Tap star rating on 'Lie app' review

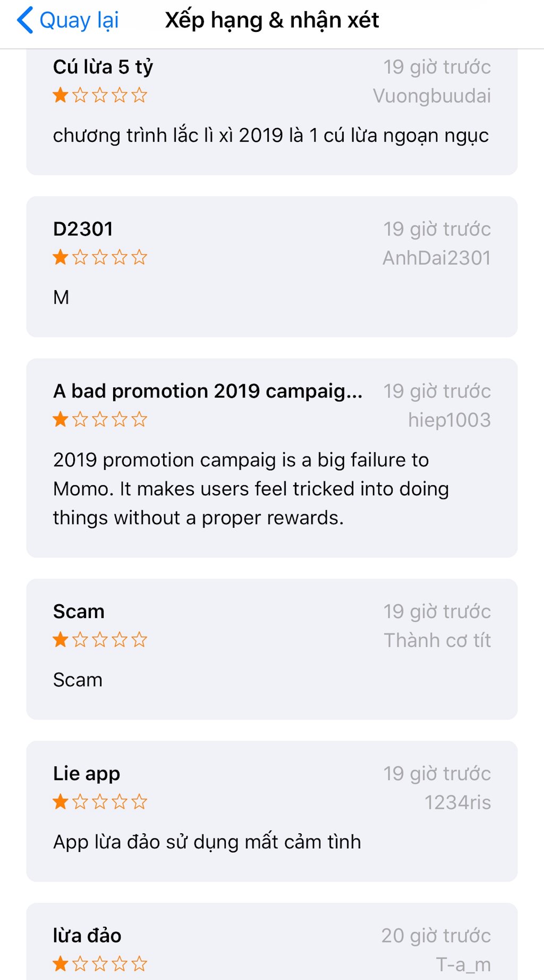[x=100, y=802]
